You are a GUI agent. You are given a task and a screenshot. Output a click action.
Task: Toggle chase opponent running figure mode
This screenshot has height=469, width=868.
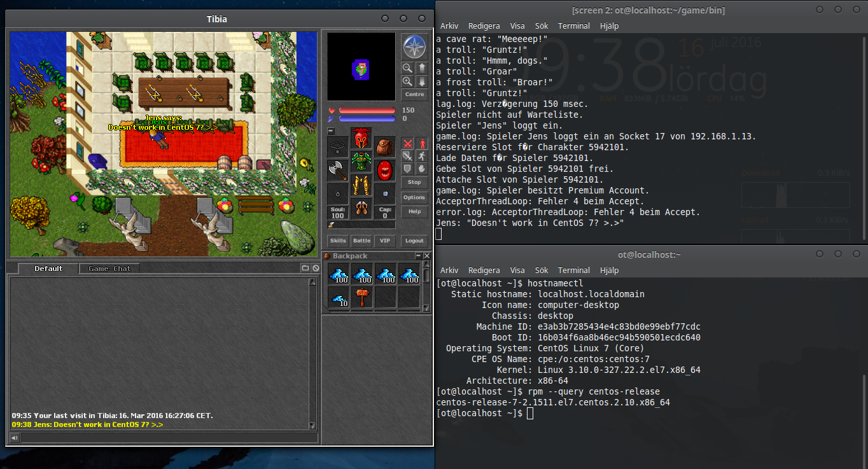[x=421, y=156]
